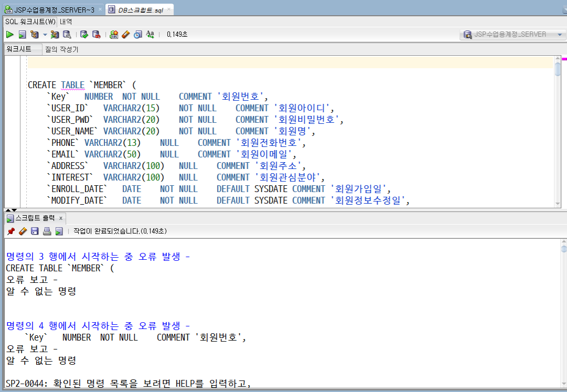Click the '작업이 완료되었습니다.(0.149초)' status text
567x392 pixels.
coord(120,231)
